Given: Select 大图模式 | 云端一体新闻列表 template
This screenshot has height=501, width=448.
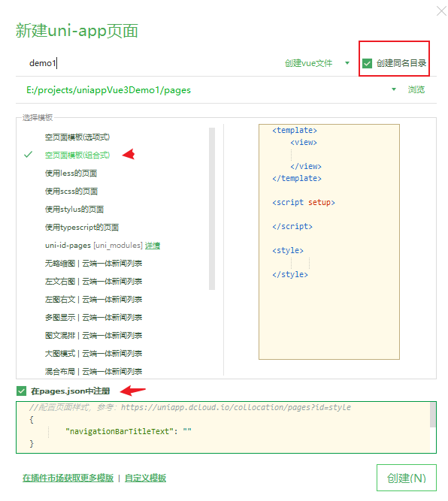Looking at the screenshot, I should [x=93, y=354].
